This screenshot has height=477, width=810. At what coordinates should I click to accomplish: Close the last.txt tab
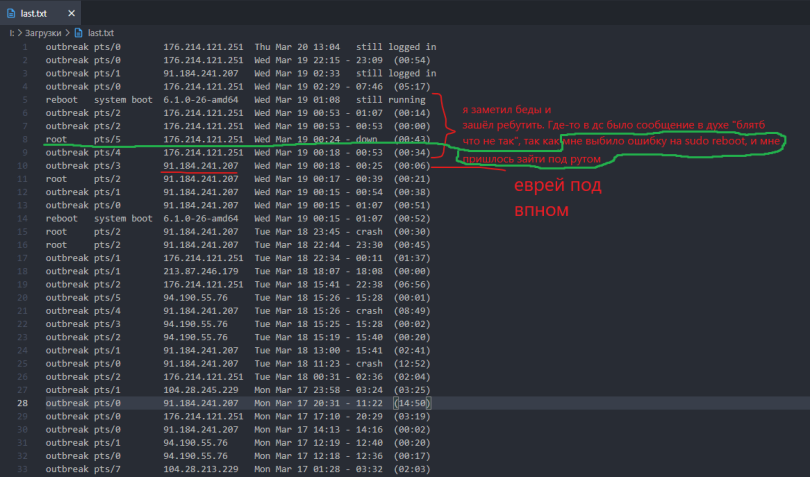(x=71, y=13)
